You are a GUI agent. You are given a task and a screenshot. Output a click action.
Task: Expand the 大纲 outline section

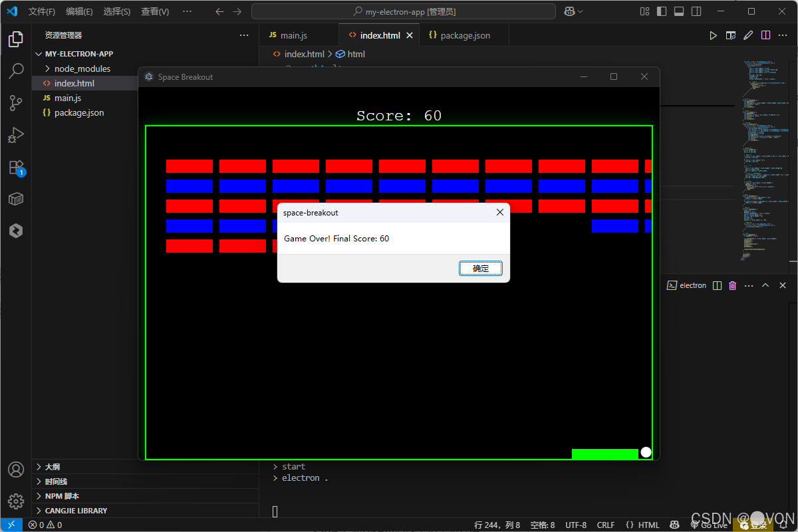[145, 467]
